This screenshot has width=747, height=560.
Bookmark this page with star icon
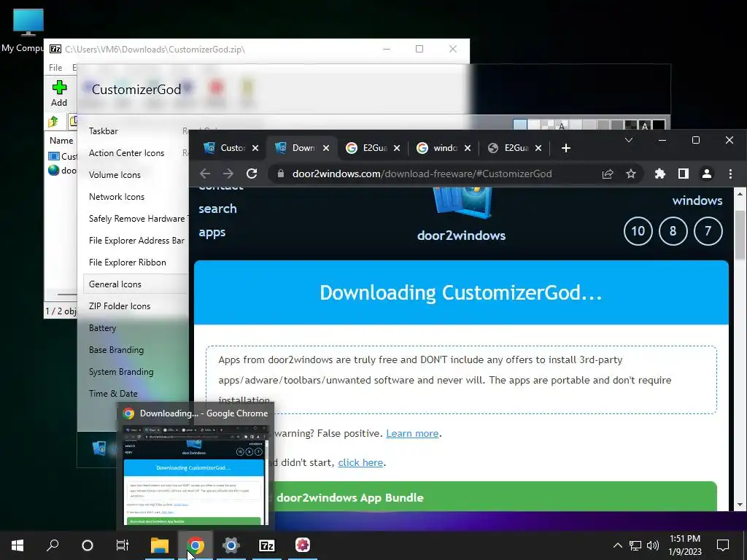click(x=631, y=174)
